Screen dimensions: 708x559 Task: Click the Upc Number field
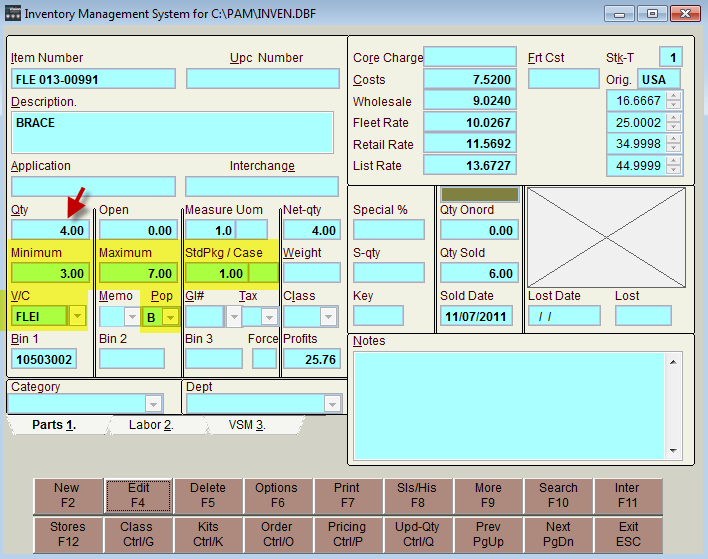click(263, 79)
